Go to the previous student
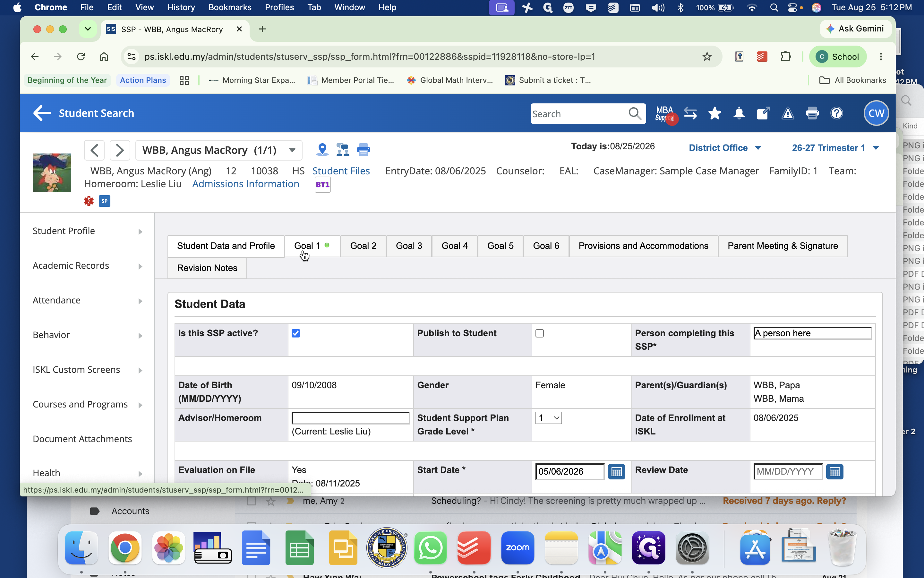 pos(94,150)
